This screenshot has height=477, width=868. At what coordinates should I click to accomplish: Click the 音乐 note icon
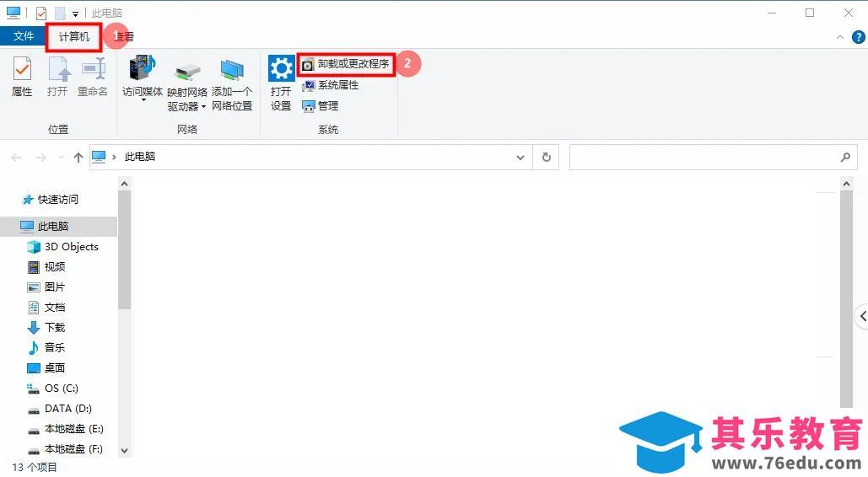pos(34,347)
